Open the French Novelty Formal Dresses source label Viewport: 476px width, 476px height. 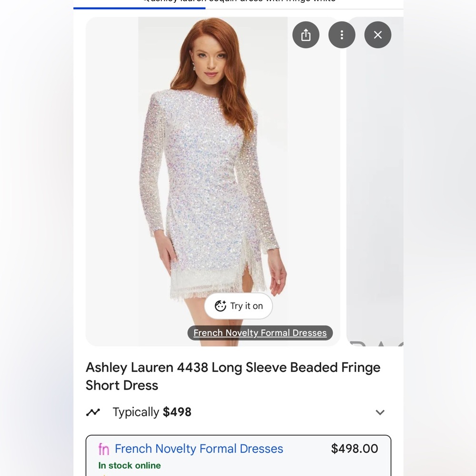tap(260, 333)
